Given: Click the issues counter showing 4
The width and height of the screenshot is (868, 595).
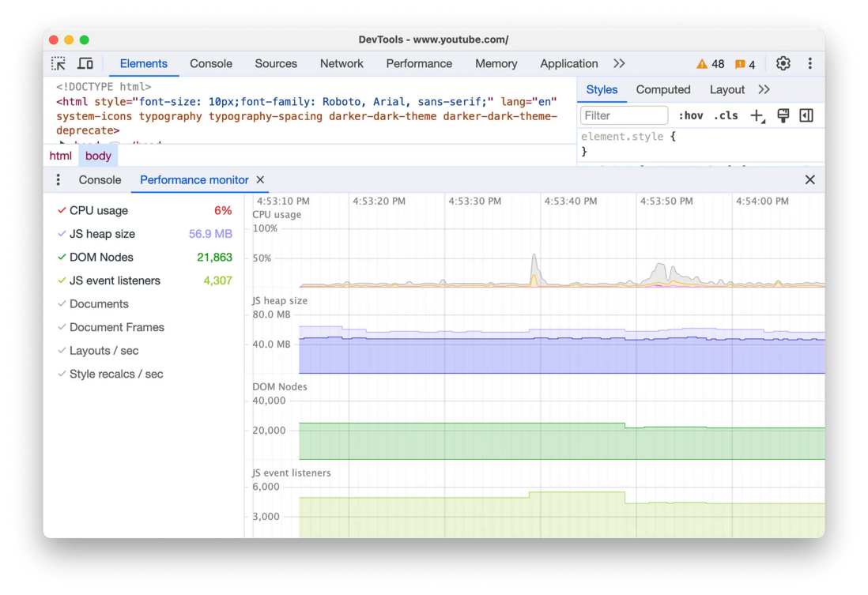Looking at the screenshot, I should 745,64.
